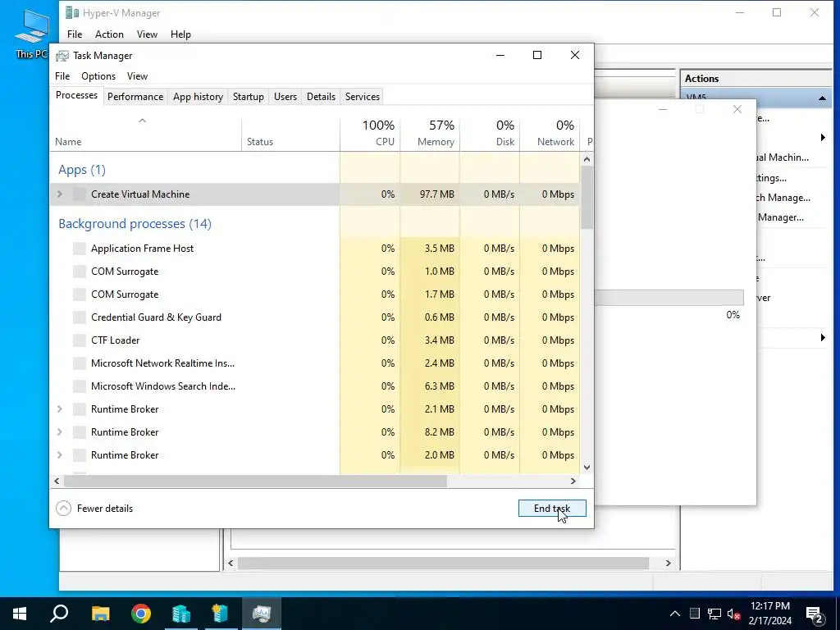This screenshot has width=840, height=630.
Task: Expand the Create Virtual Machine app row
Action: pos(59,194)
